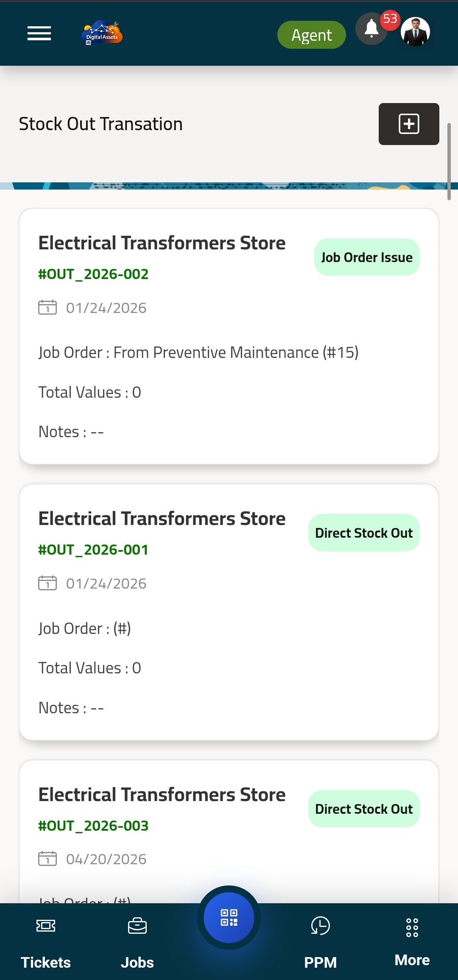Viewport: 458px width, 980px height.
Task: Click calendar icon beside 04/20/2026
Action: pyautogui.click(x=47, y=859)
